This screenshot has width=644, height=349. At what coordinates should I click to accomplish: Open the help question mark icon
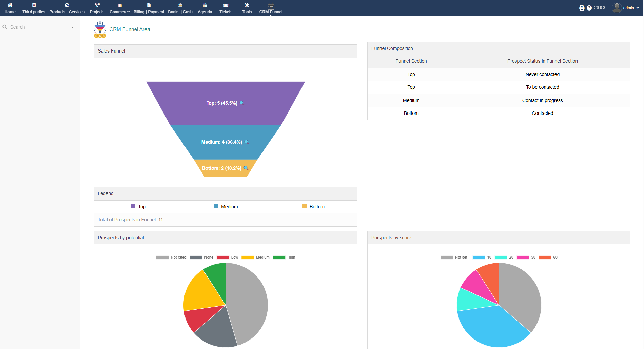click(x=589, y=8)
